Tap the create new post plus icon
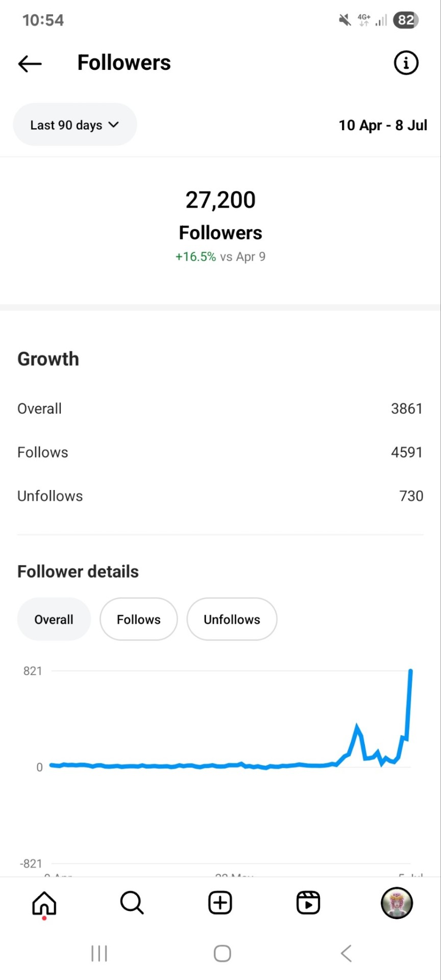441x980 pixels. click(x=220, y=902)
